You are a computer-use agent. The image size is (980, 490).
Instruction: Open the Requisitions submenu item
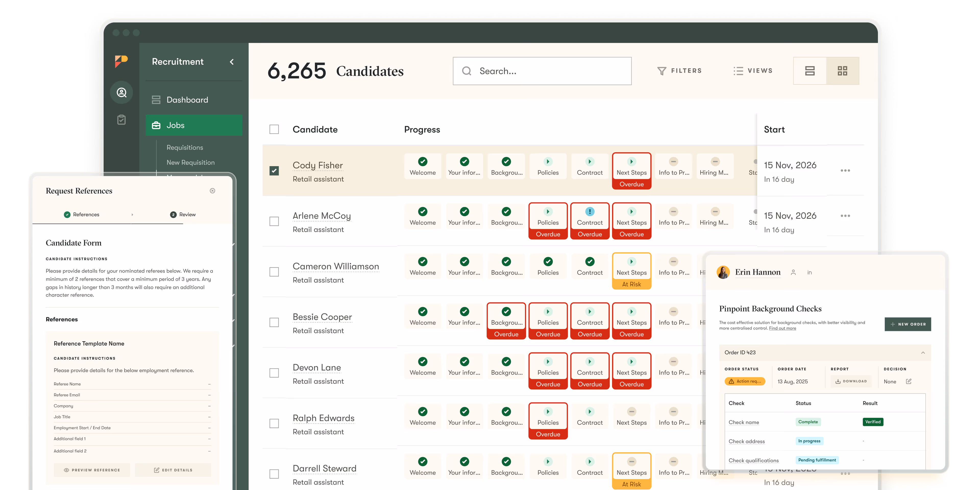click(x=185, y=147)
